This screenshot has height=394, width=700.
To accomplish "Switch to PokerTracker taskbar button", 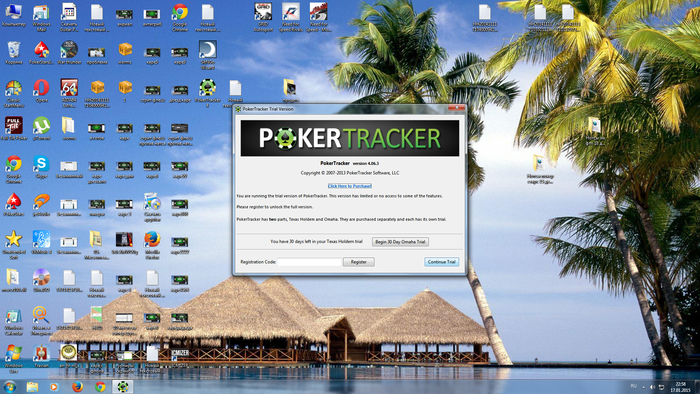I will click(122, 387).
